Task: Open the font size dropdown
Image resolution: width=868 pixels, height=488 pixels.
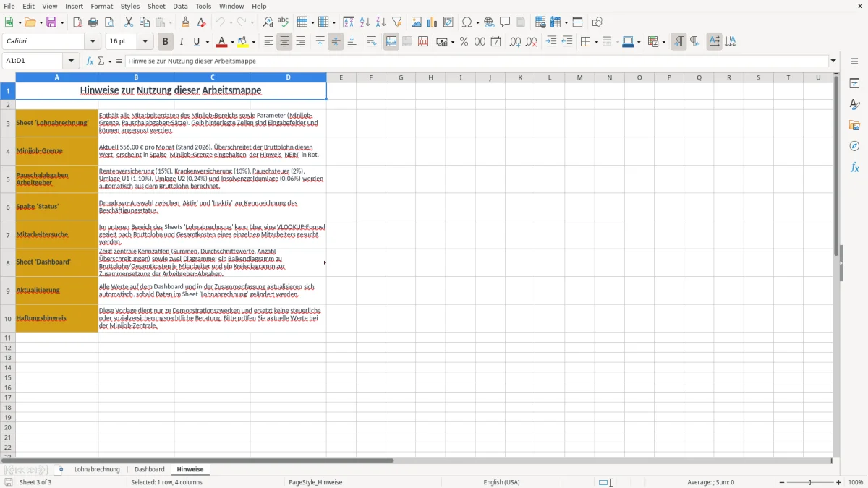Action: click(145, 42)
